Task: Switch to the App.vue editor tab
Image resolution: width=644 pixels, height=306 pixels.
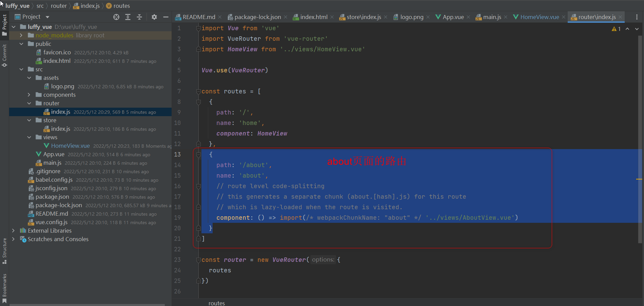Action: point(453,17)
